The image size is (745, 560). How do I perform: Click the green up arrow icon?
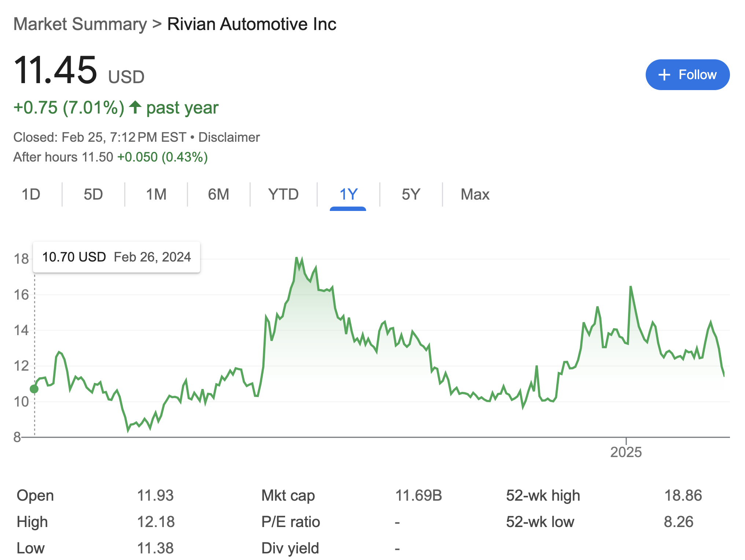(135, 107)
